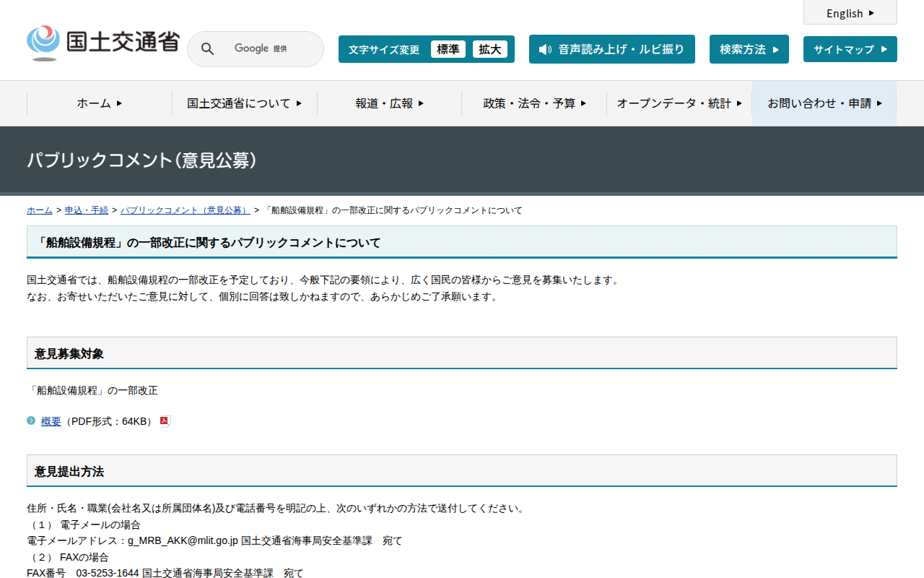The height and width of the screenshot is (578, 924).
Task: Click the （１） 電子メールの場合 line
Action: click(84, 525)
